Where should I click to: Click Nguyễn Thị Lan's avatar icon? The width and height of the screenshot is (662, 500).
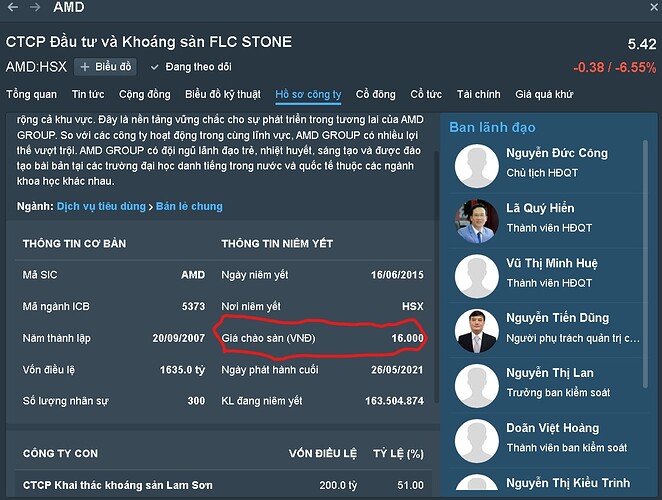coord(477,386)
